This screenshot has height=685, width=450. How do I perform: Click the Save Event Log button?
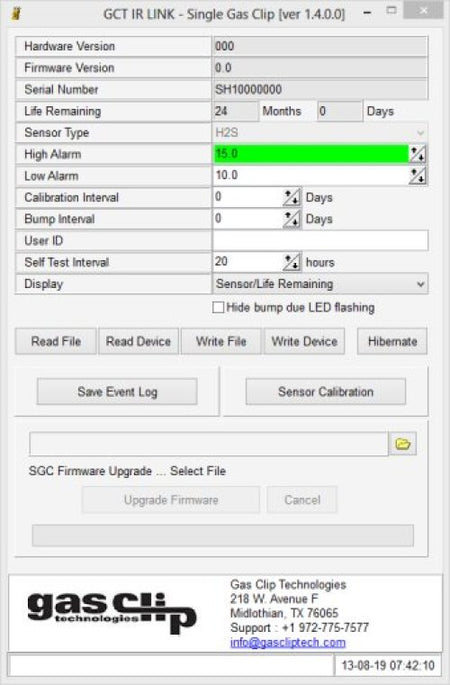pyautogui.click(x=117, y=392)
